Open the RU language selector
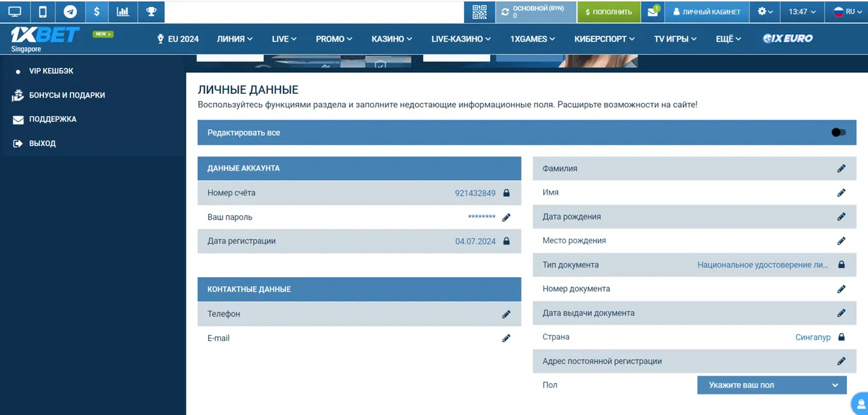This screenshot has height=415, width=868. click(847, 11)
